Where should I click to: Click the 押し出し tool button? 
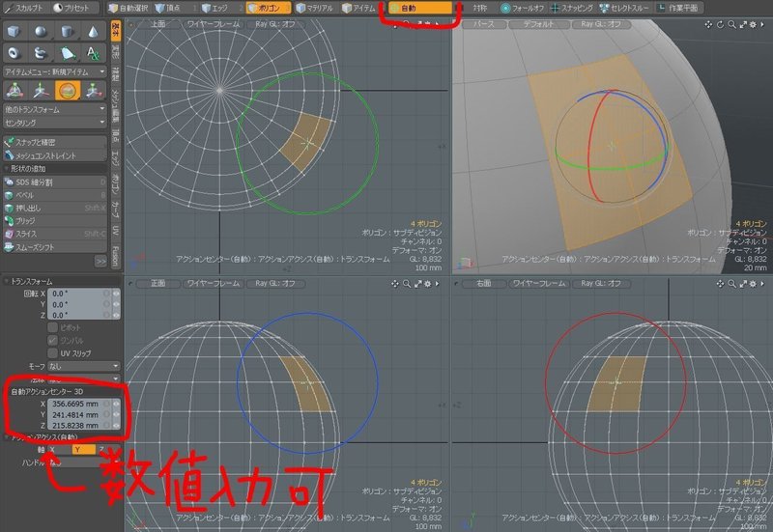pos(55,209)
